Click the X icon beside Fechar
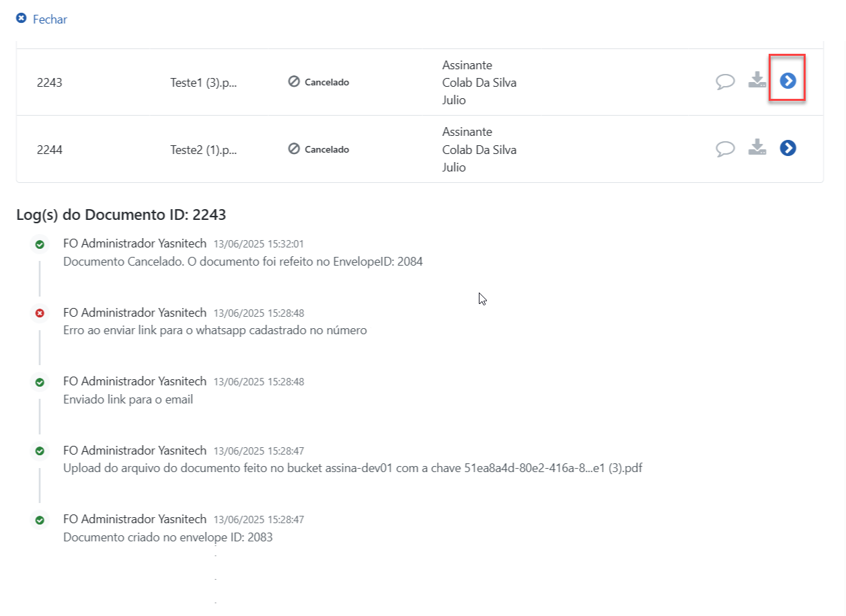 tap(21, 19)
